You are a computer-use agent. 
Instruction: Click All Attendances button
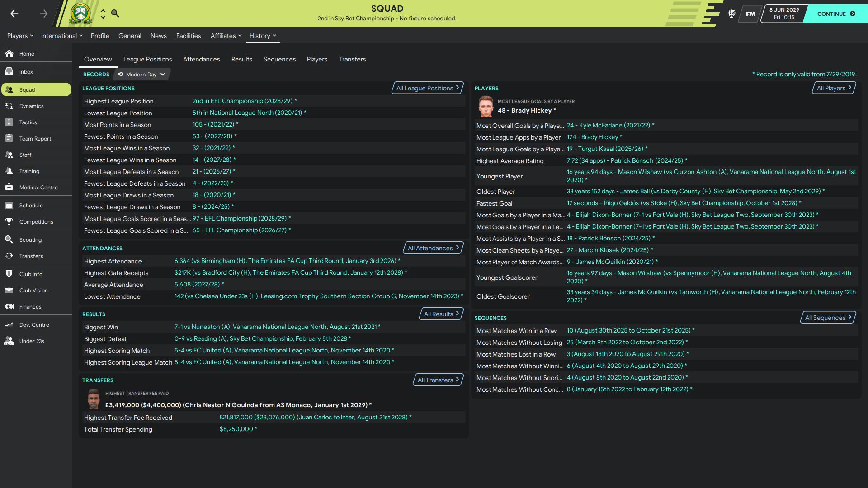tap(433, 248)
